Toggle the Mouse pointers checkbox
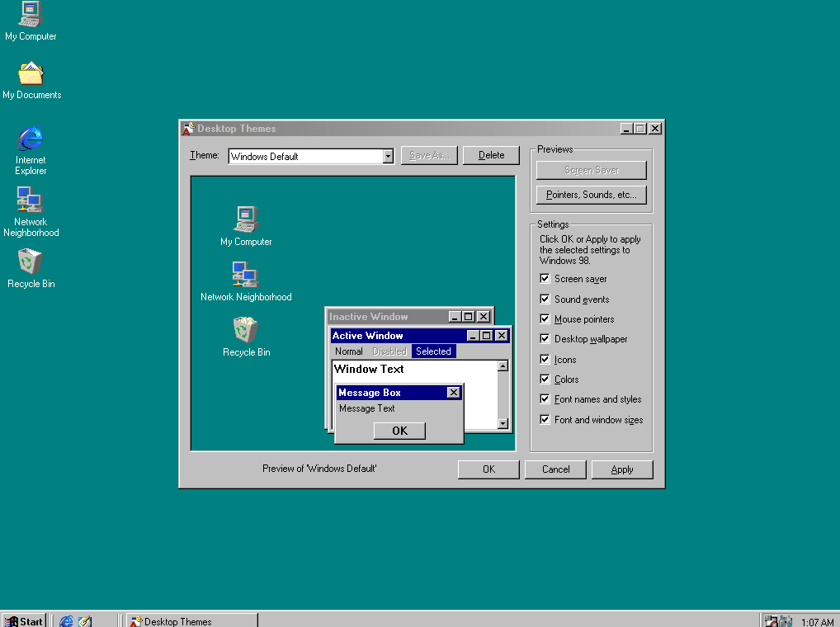The height and width of the screenshot is (627, 840). coord(545,319)
